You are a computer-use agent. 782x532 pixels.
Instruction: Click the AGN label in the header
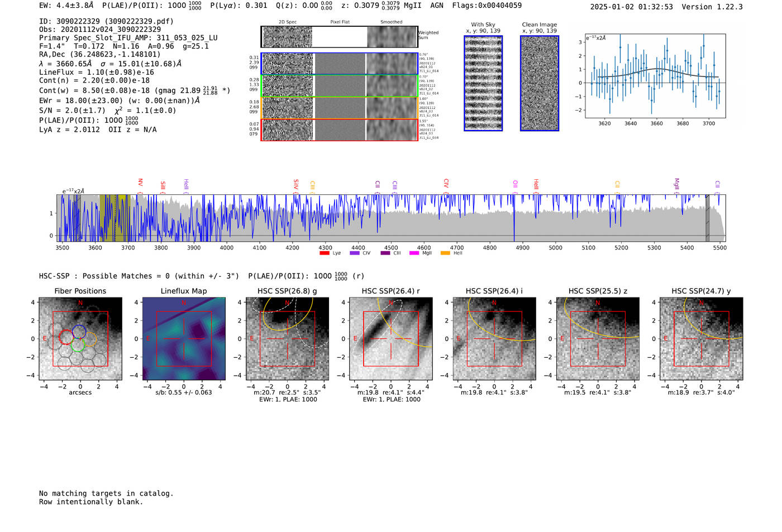coord(437,6)
